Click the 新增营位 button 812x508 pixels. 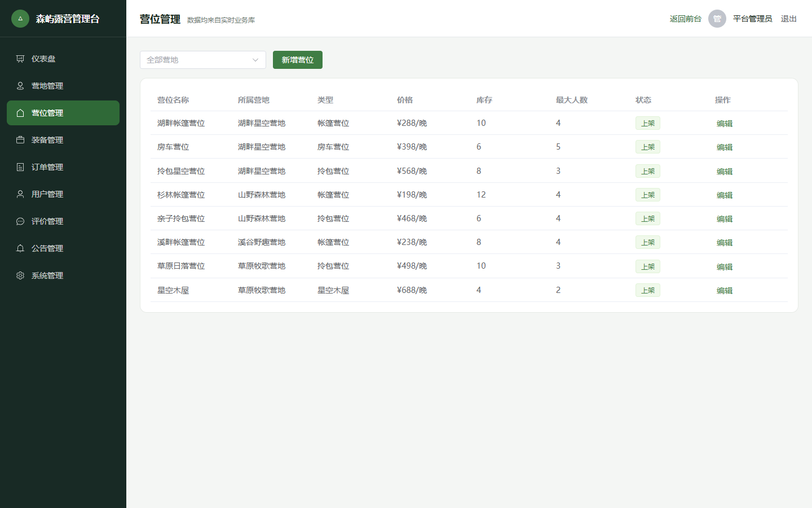pyautogui.click(x=298, y=60)
